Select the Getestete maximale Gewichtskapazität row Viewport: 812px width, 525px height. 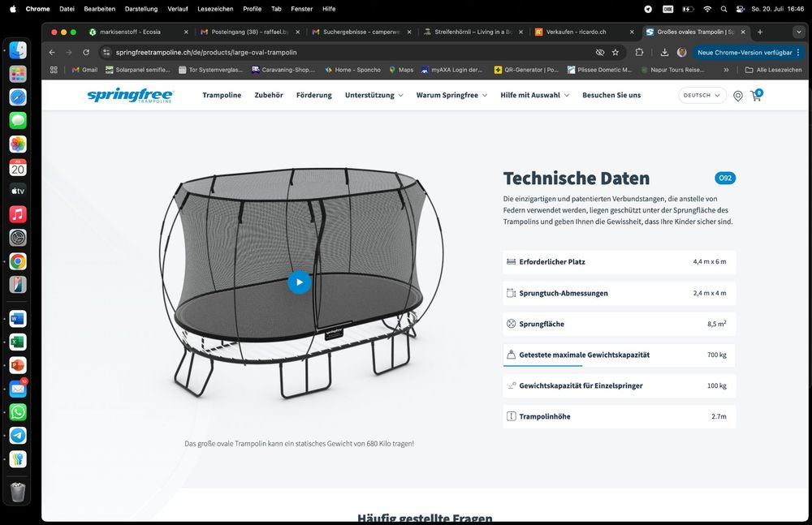pyautogui.click(x=619, y=355)
